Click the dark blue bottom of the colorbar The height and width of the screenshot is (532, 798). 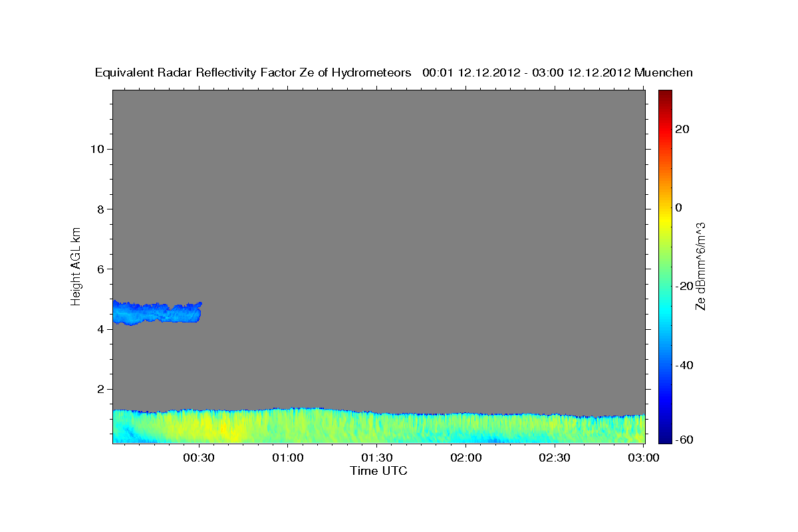tap(665, 436)
